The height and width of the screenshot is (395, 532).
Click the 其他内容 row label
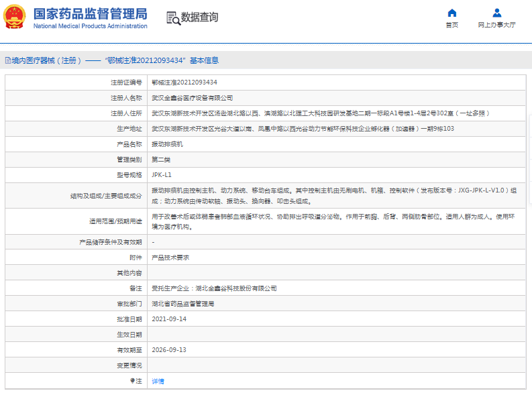click(x=129, y=273)
